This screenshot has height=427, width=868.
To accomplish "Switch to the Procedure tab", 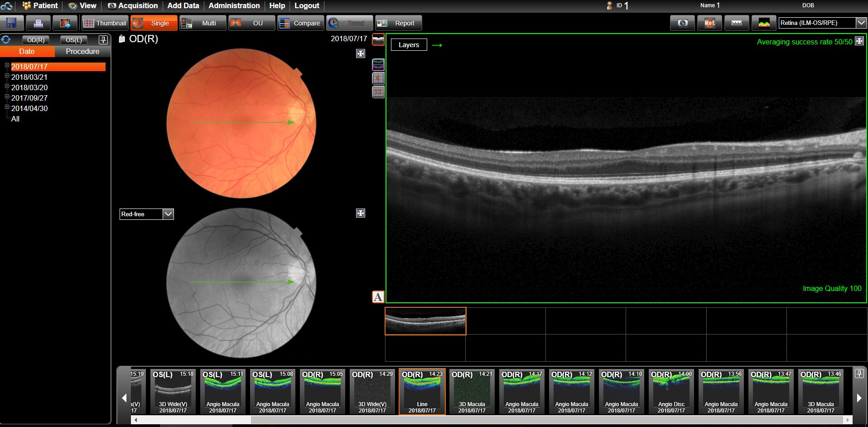I will click(x=82, y=52).
